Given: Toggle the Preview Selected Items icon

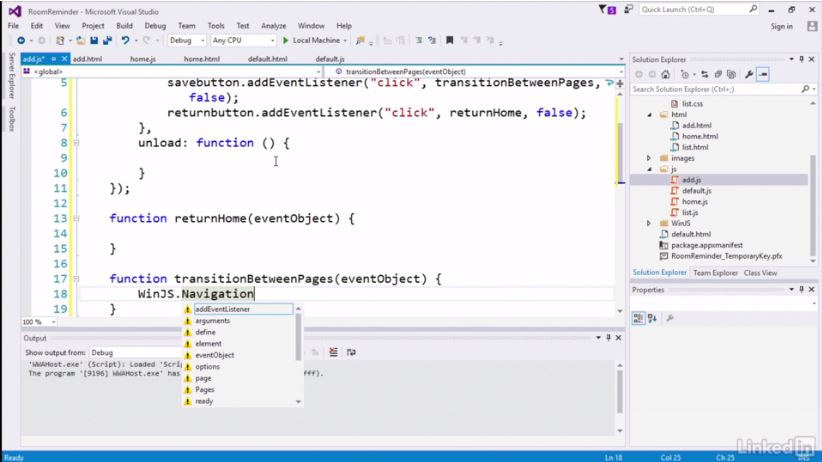Looking at the screenshot, I should pos(763,74).
